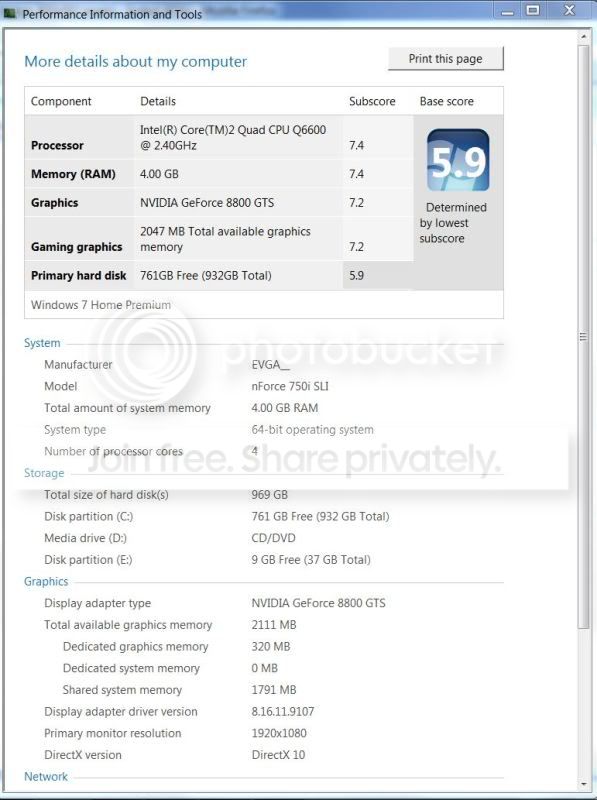597x800 pixels.
Task: Click 9 GB Free (37 GB Total) value
Action: [311, 560]
